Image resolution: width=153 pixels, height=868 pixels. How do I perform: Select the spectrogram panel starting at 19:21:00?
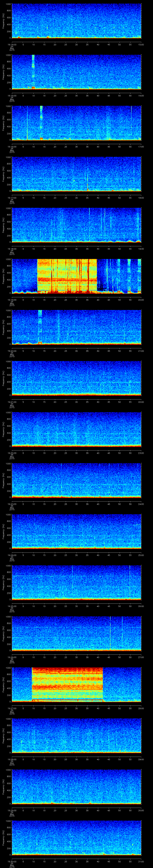coord(76,378)
